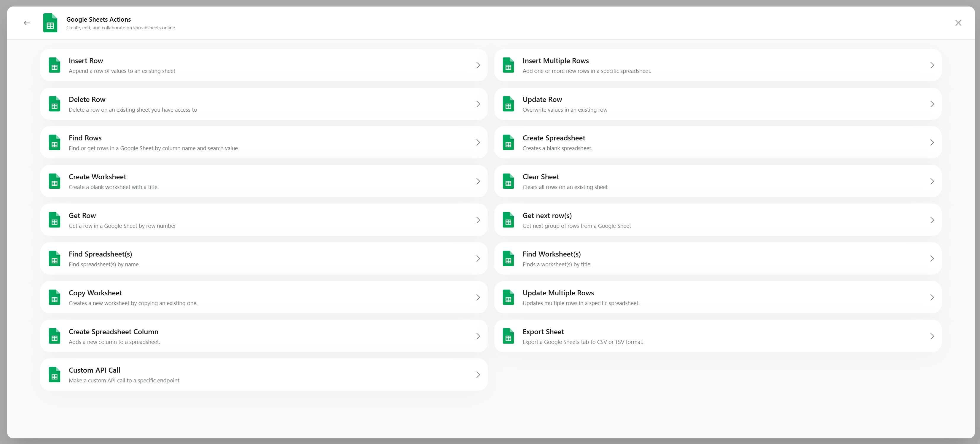This screenshot has width=980, height=444.
Task: Click 'Make a custom API call to a specific endpoint'
Action: (x=124, y=381)
